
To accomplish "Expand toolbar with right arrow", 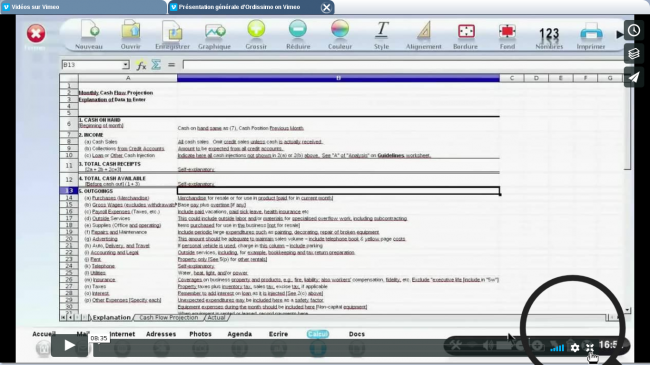I will point(619,34).
